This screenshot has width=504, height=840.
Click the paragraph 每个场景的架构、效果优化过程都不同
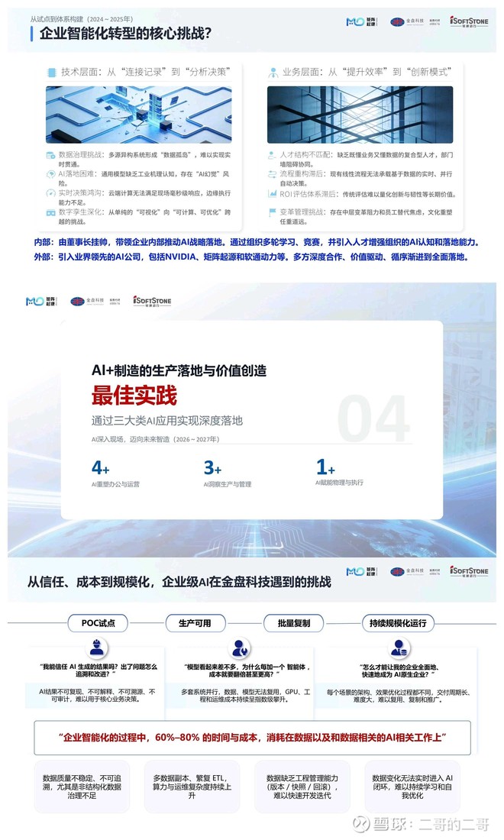(399, 696)
